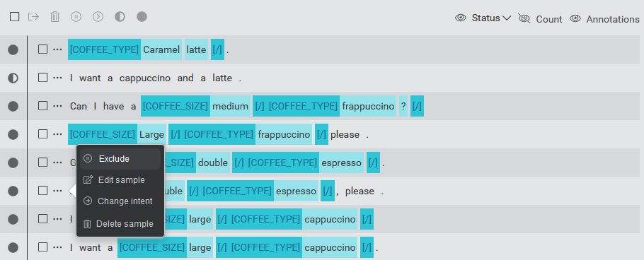Check the box for 'I want a cappuccino and a latte'
The width and height of the screenshot is (644, 260).
pyautogui.click(x=42, y=78)
